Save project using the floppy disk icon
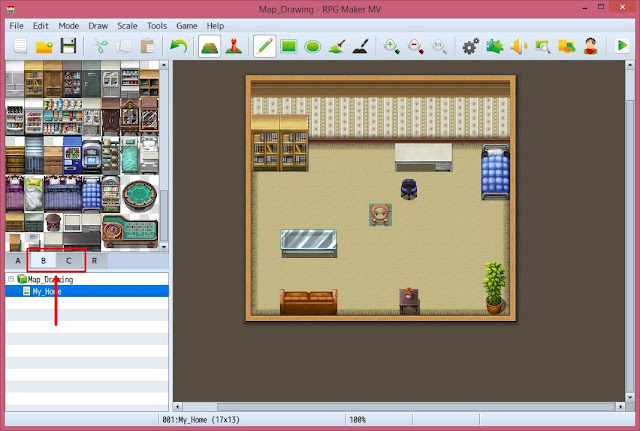 point(69,46)
